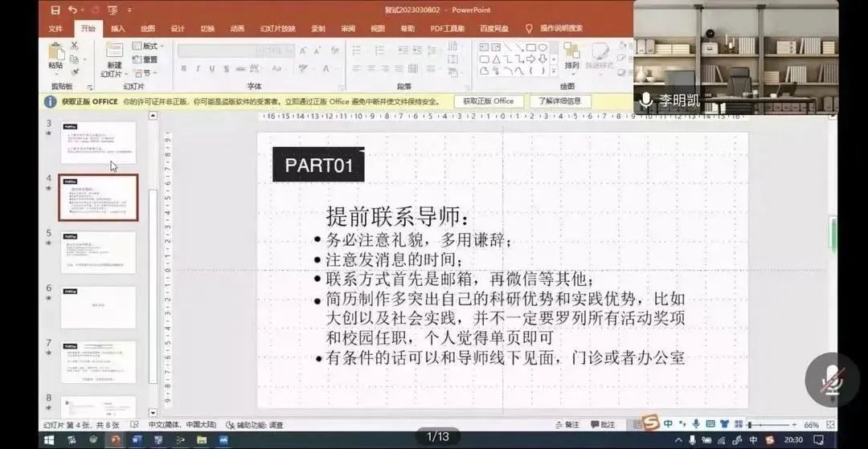Open the font size combo box
The image size is (868, 449).
pyautogui.click(x=280, y=51)
